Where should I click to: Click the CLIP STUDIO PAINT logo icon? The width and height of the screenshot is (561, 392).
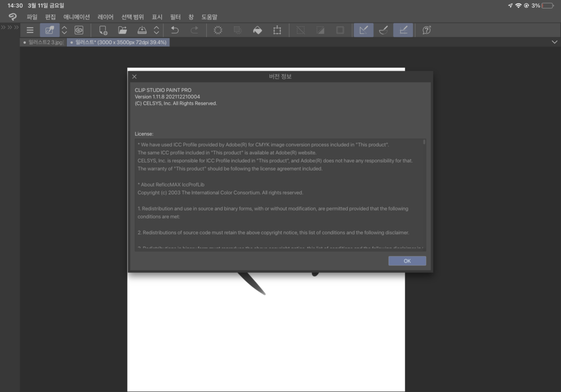point(12,16)
